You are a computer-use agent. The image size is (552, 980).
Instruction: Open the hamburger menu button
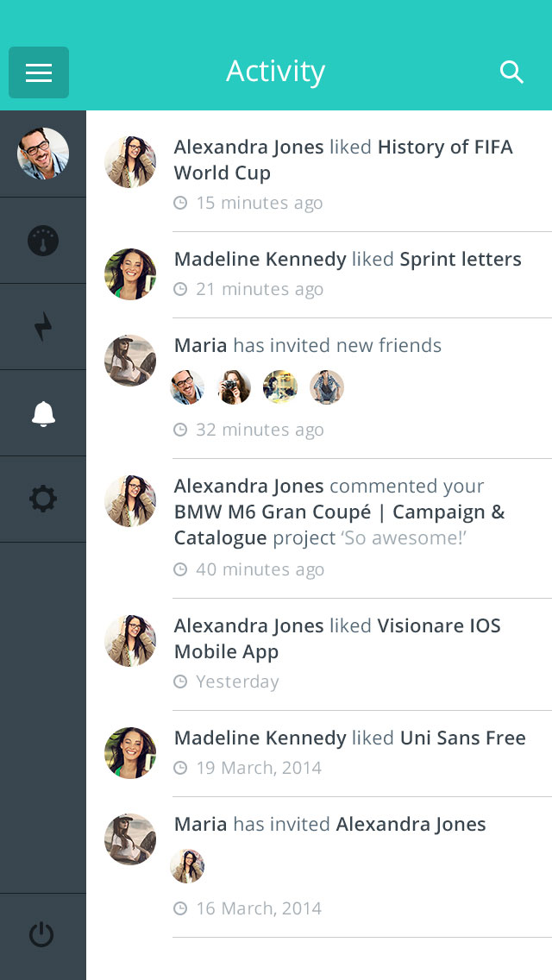click(39, 72)
